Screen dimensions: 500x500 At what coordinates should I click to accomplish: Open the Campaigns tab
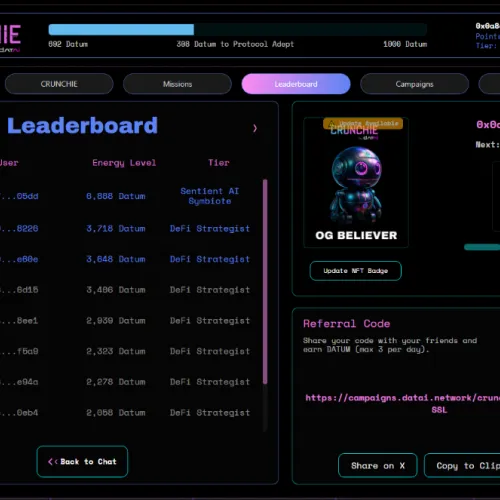pos(414,84)
